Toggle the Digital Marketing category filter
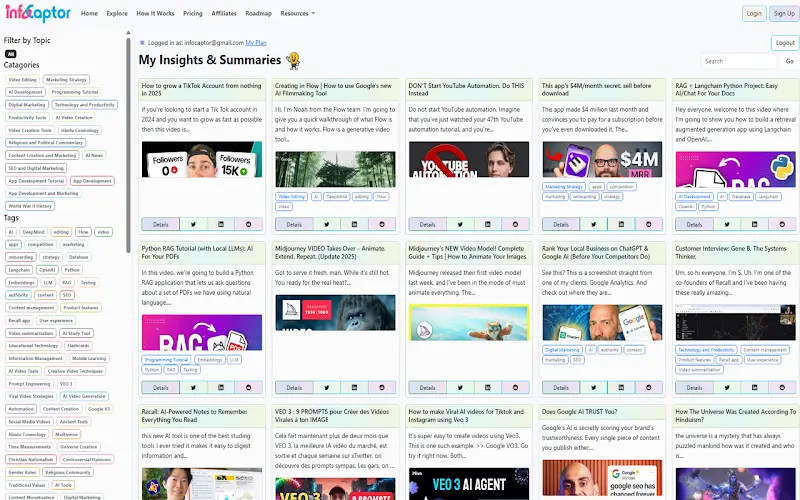 pos(27,105)
